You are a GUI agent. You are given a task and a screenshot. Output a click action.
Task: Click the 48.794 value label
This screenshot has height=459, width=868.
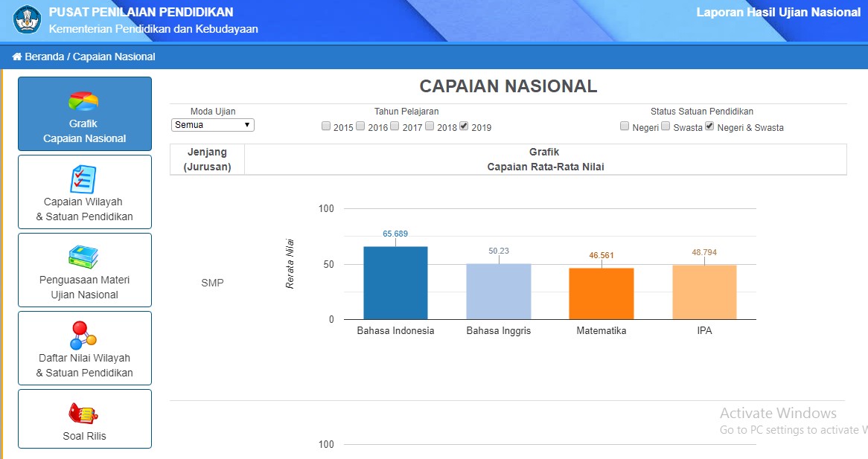point(704,252)
